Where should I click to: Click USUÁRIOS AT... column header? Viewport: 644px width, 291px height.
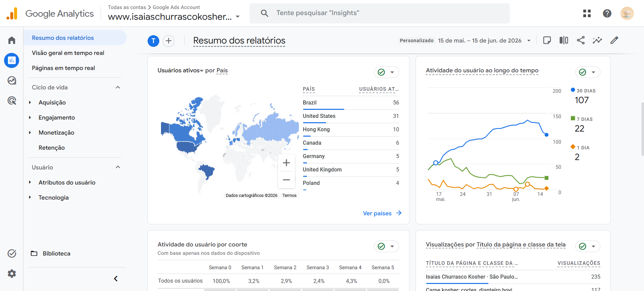click(x=379, y=89)
